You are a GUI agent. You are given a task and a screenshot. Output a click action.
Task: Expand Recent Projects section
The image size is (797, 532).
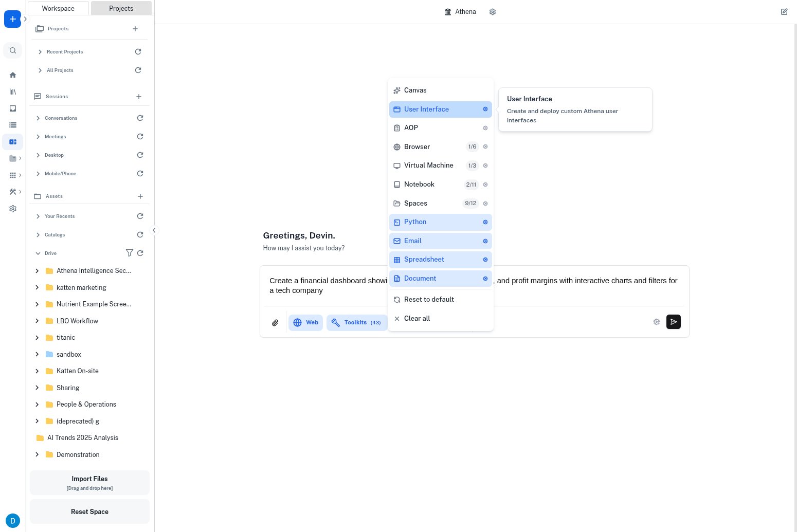pyautogui.click(x=40, y=52)
